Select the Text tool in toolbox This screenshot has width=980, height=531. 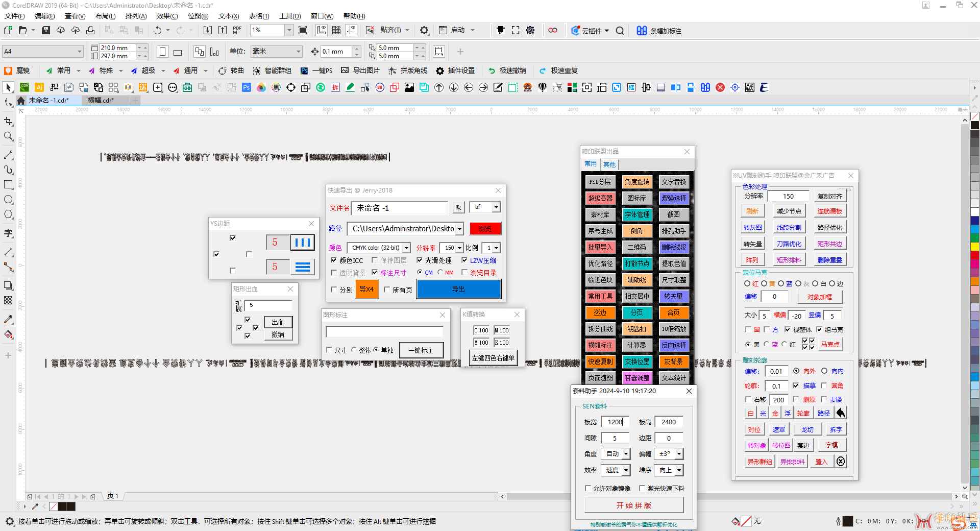click(8, 233)
